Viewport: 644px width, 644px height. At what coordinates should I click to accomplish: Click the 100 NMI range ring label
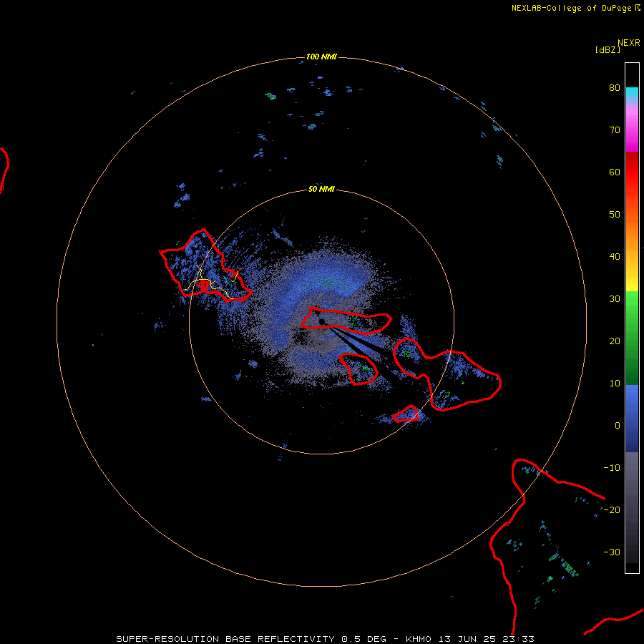[321, 57]
